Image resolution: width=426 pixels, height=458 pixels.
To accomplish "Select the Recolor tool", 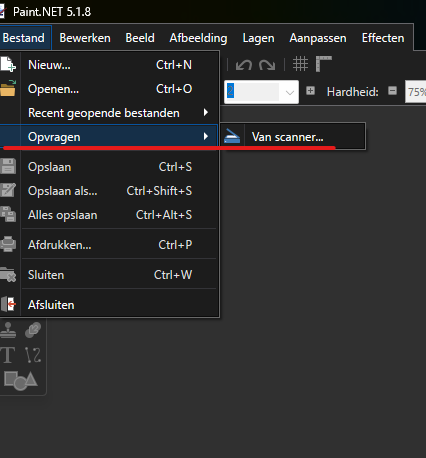I will tap(33, 330).
